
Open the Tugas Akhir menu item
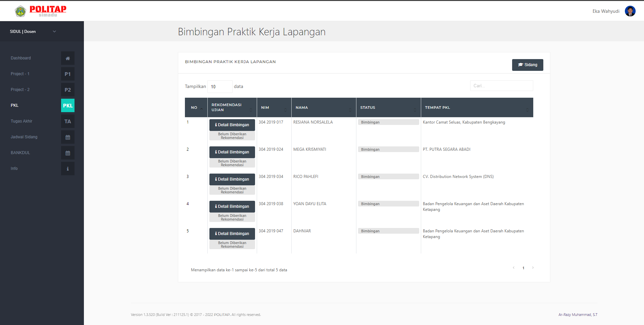[21, 121]
